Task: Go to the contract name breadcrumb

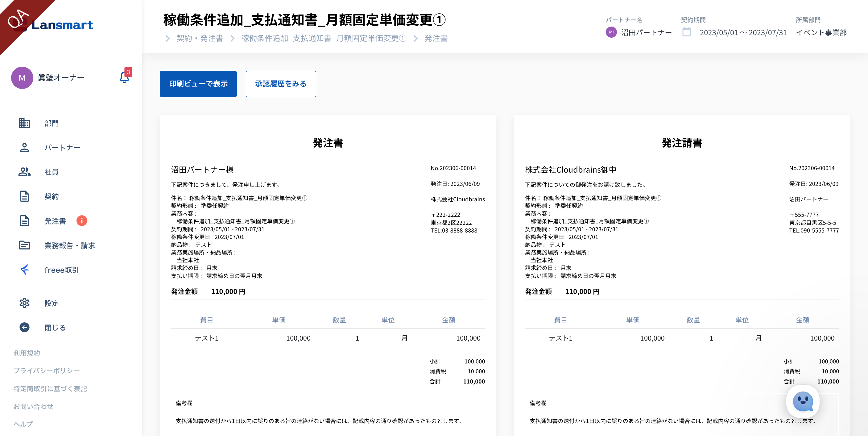Action: pos(324,38)
